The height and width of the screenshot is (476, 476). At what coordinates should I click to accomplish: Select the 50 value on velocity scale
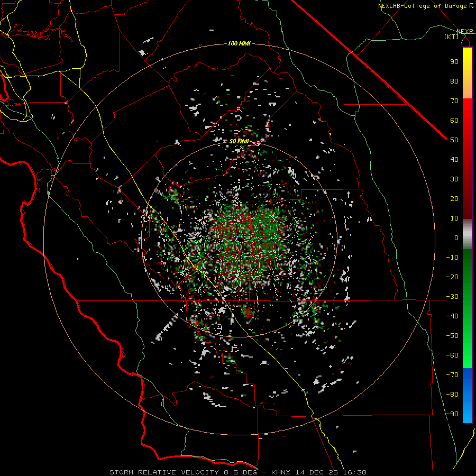454,140
